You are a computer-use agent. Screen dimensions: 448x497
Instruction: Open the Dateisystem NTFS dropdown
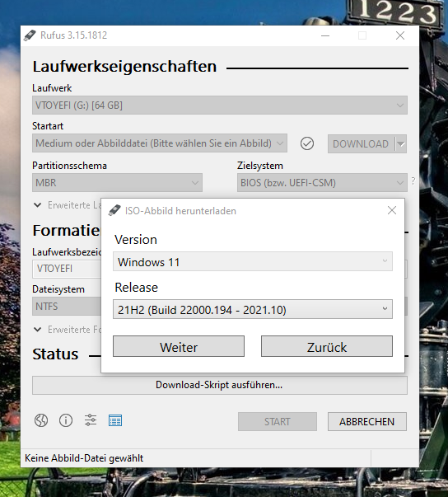tap(67, 306)
